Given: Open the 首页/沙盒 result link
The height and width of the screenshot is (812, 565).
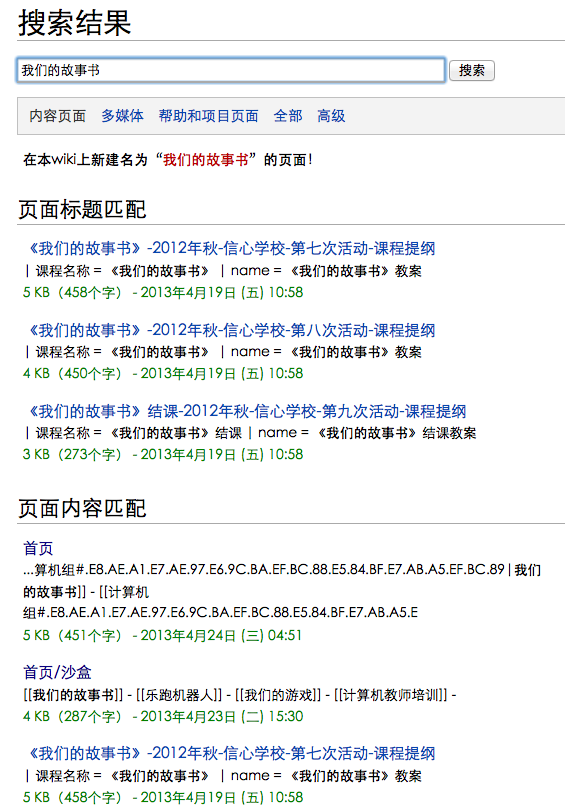Looking at the screenshot, I should [x=57, y=672].
